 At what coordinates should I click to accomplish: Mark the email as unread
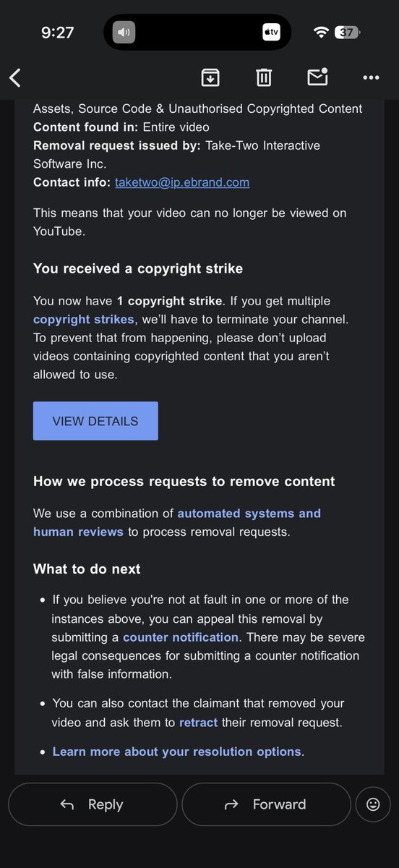pos(317,76)
